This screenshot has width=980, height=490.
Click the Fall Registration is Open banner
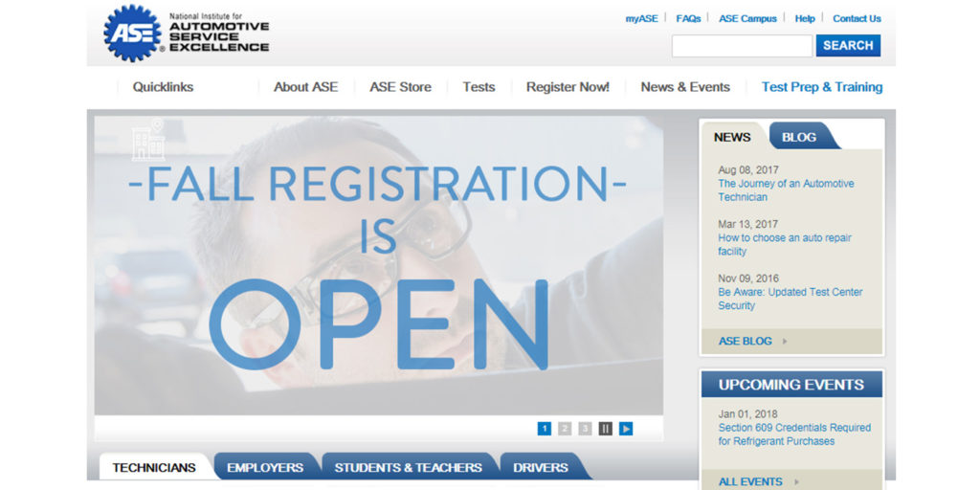379,266
